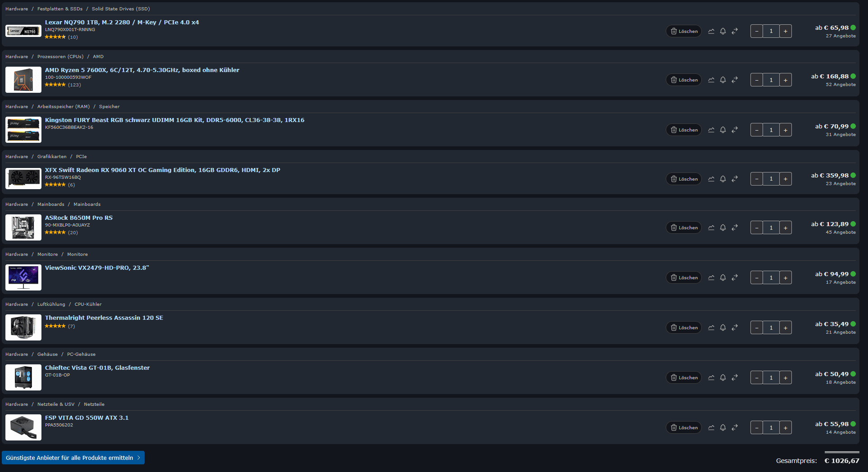The width and height of the screenshot is (868, 472).
Task: Open price history chart for FSP VITA GD 550W
Action: tap(711, 427)
